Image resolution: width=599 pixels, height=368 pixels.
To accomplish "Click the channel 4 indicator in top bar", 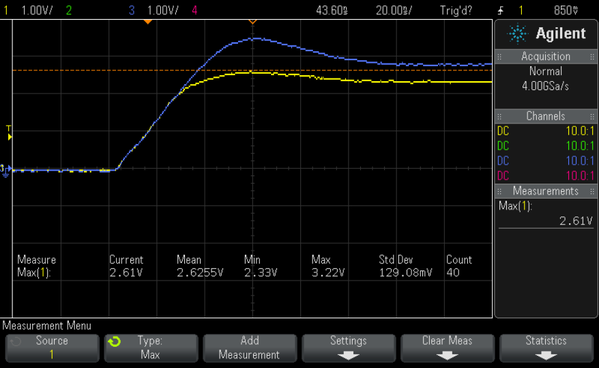I will click(194, 10).
